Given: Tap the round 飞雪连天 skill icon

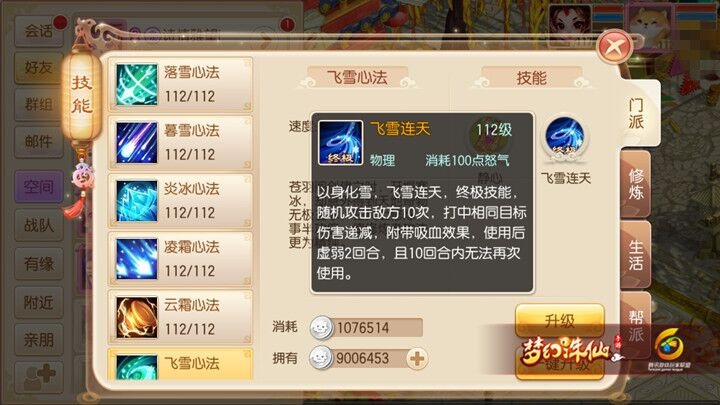Looking at the screenshot, I should (x=564, y=138).
